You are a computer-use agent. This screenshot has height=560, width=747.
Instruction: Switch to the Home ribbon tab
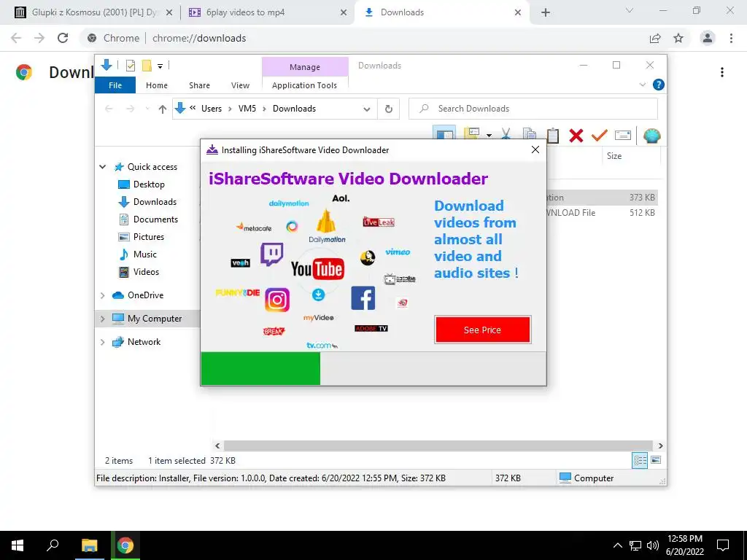[157, 85]
